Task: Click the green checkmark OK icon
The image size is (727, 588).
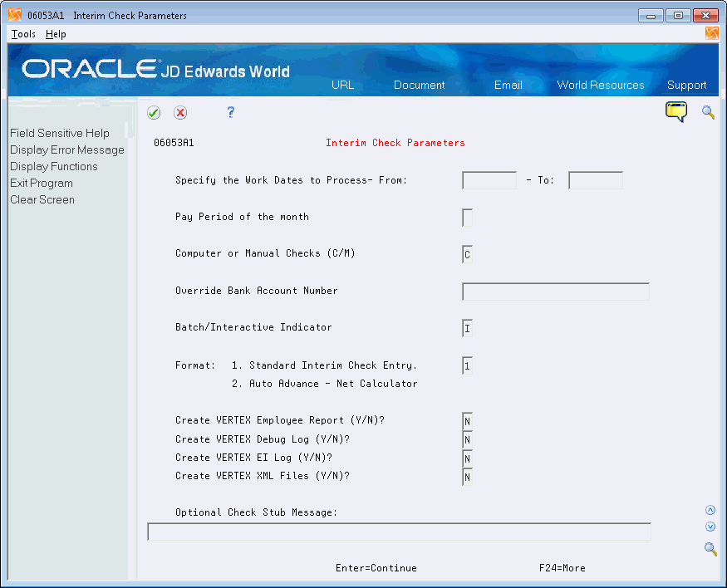Action: pyautogui.click(x=154, y=113)
